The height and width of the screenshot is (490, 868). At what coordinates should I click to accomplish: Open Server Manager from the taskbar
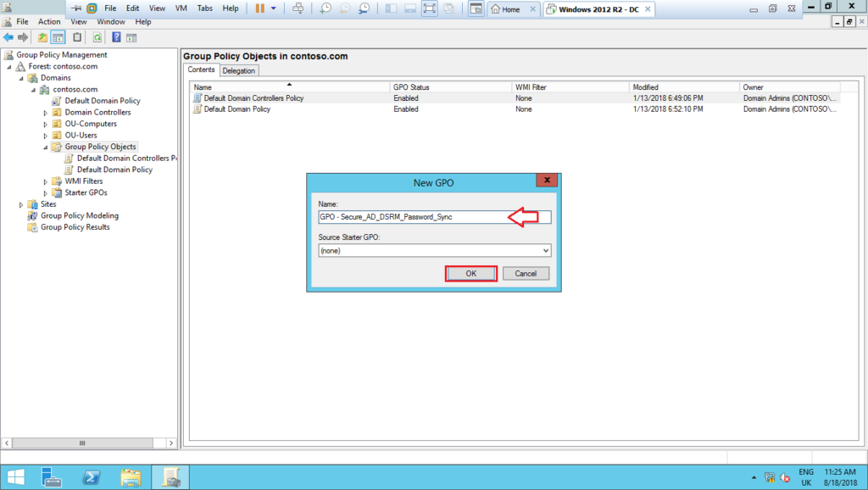tap(52, 477)
